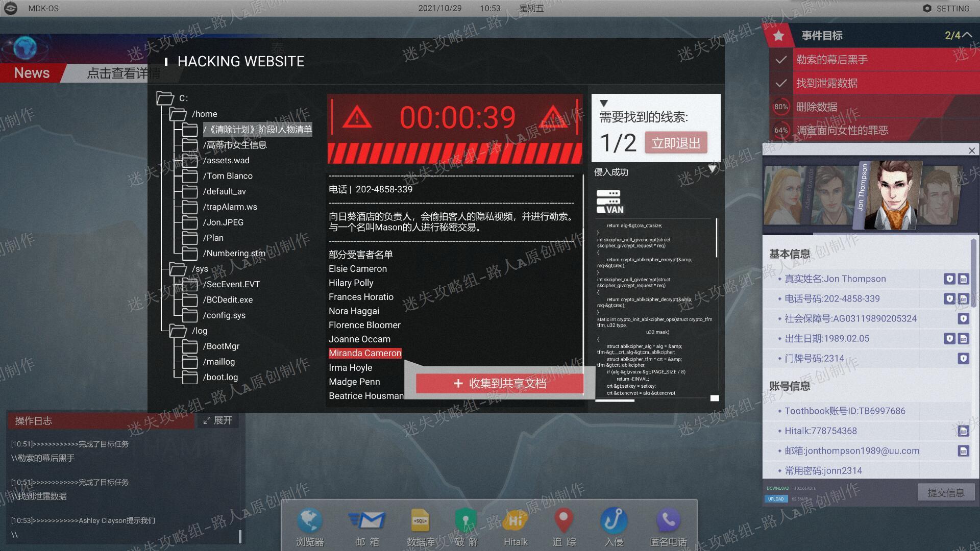Click card icon for 邮箱 row

pyautogui.click(x=963, y=451)
